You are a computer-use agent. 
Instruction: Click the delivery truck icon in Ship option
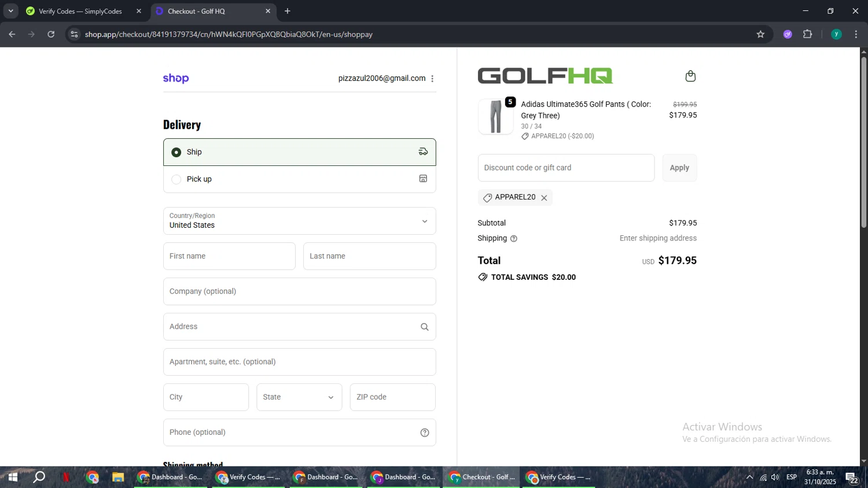click(x=423, y=152)
